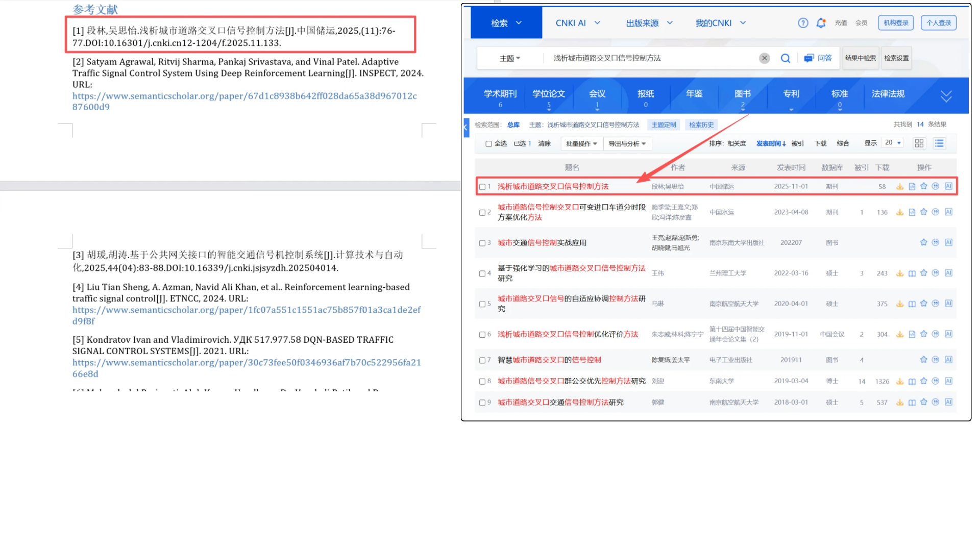The image size is (980, 551).
Task: Open AI assistant for the 中国储运 result
Action: coord(948,186)
